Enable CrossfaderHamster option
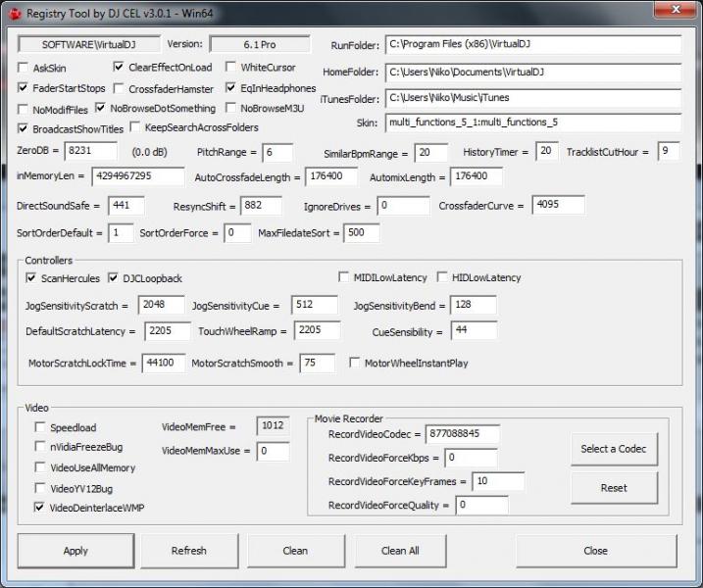The width and height of the screenshot is (703, 588). pyautogui.click(x=119, y=88)
